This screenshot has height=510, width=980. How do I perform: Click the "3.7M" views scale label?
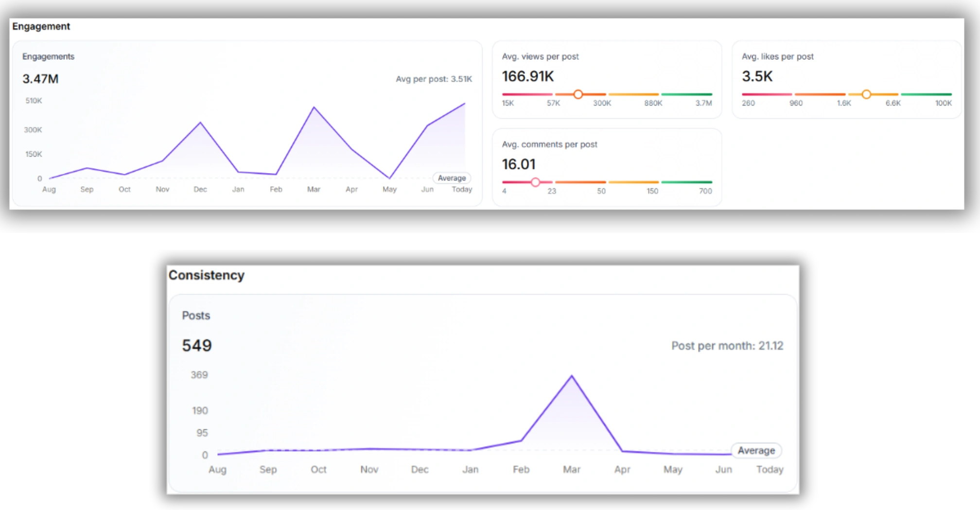pos(703,103)
